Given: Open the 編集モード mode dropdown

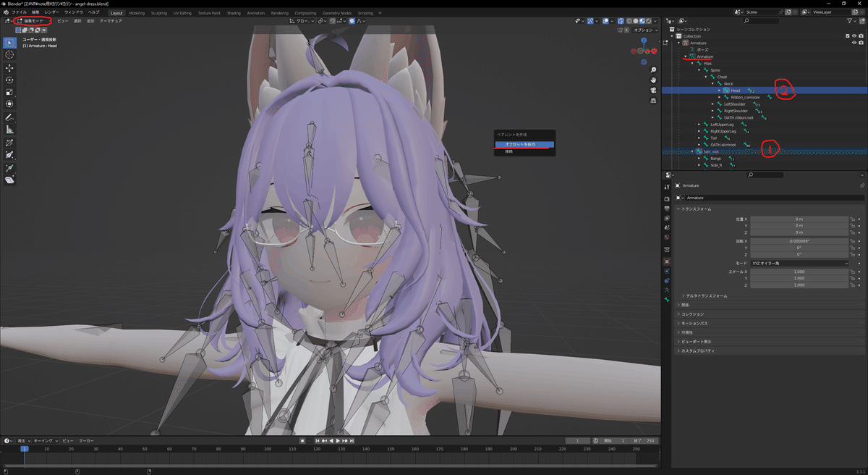Looking at the screenshot, I should 34,21.
